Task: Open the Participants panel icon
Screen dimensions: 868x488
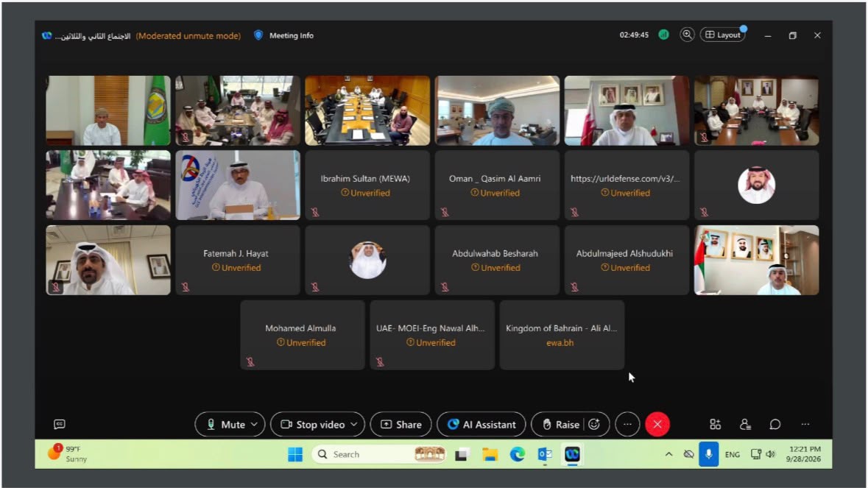Action: click(x=745, y=425)
